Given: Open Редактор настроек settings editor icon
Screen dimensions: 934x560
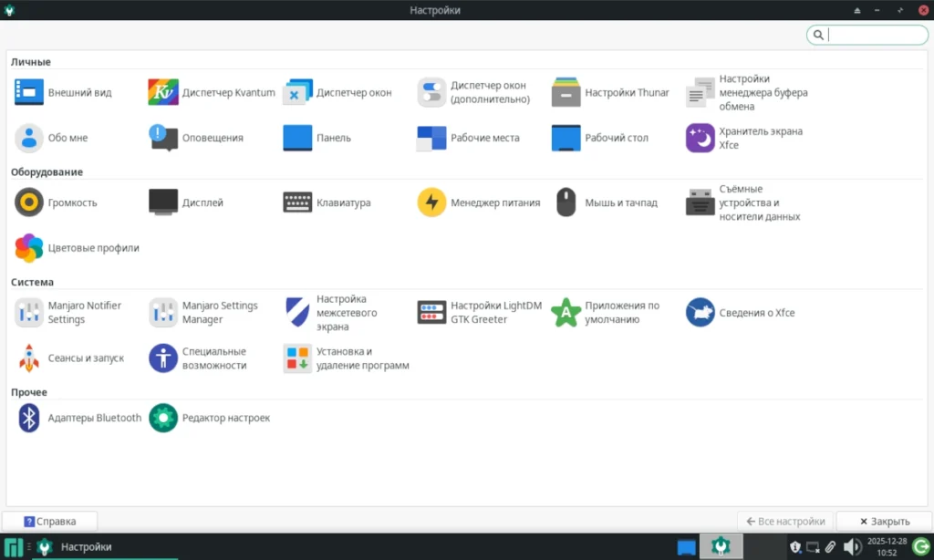Looking at the screenshot, I should click(x=163, y=418).
